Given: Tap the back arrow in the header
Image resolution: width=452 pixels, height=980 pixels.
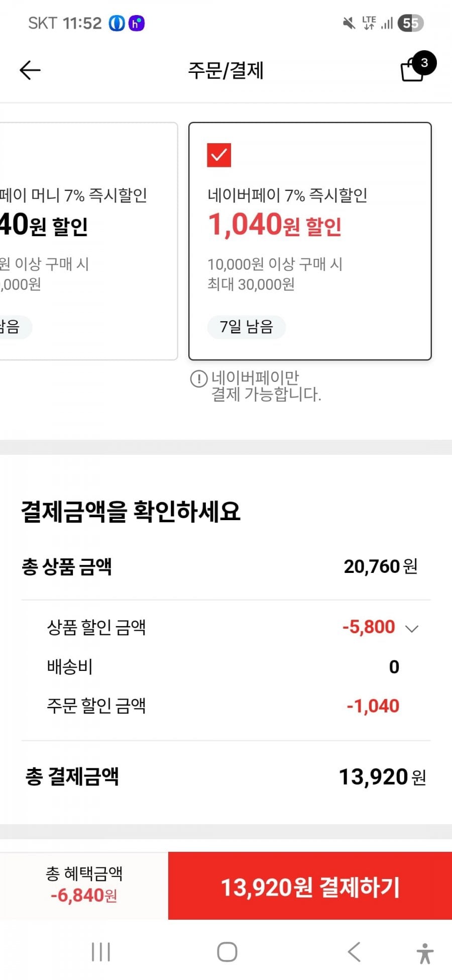Looking at the screenshot, I should pos(30,70).
